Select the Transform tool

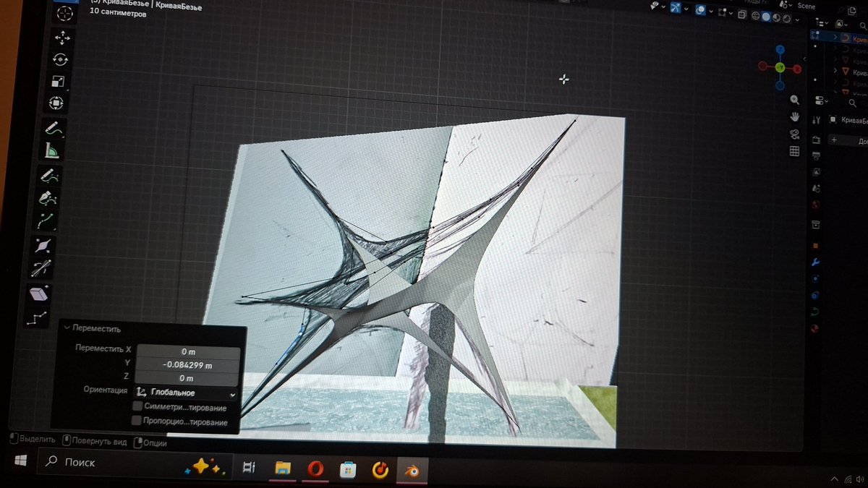[x=56, y=103]
